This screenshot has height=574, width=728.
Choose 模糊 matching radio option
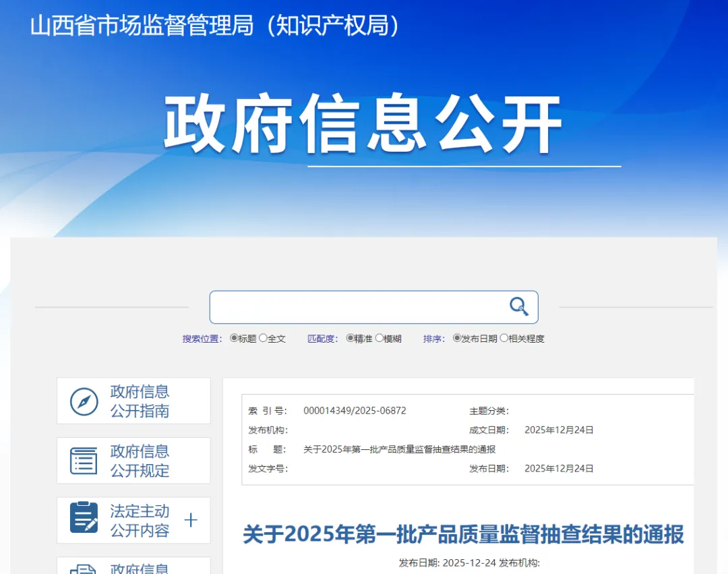coord(380,339)
